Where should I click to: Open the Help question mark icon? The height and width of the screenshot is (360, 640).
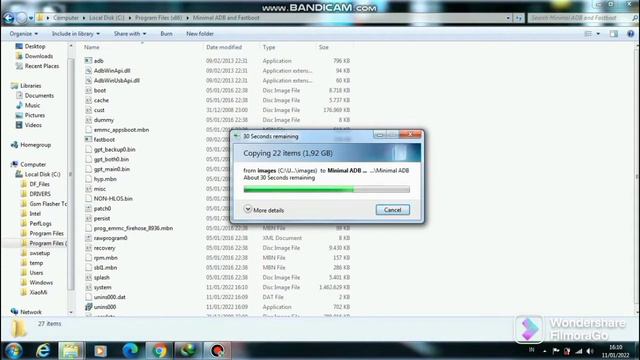point(630,34)
